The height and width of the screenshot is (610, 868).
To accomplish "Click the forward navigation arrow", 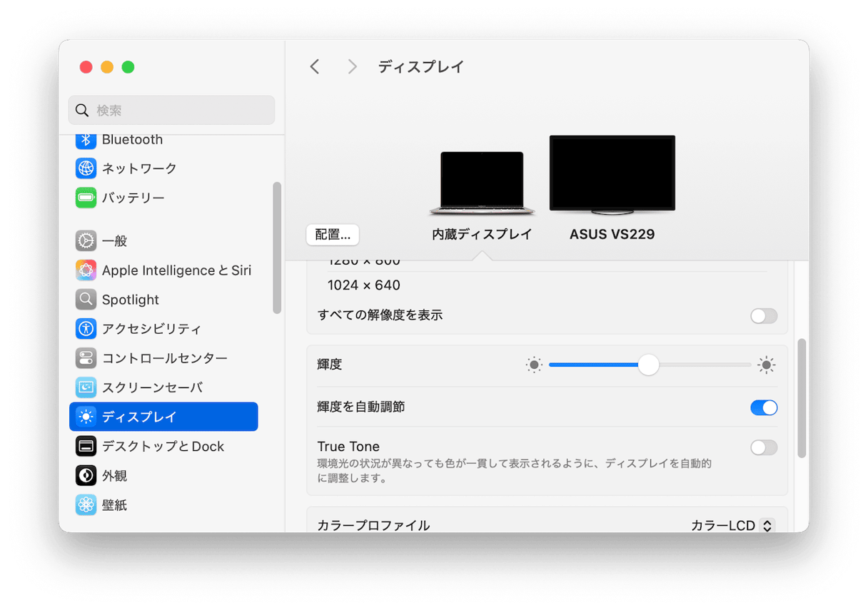I will pos(351,66).
